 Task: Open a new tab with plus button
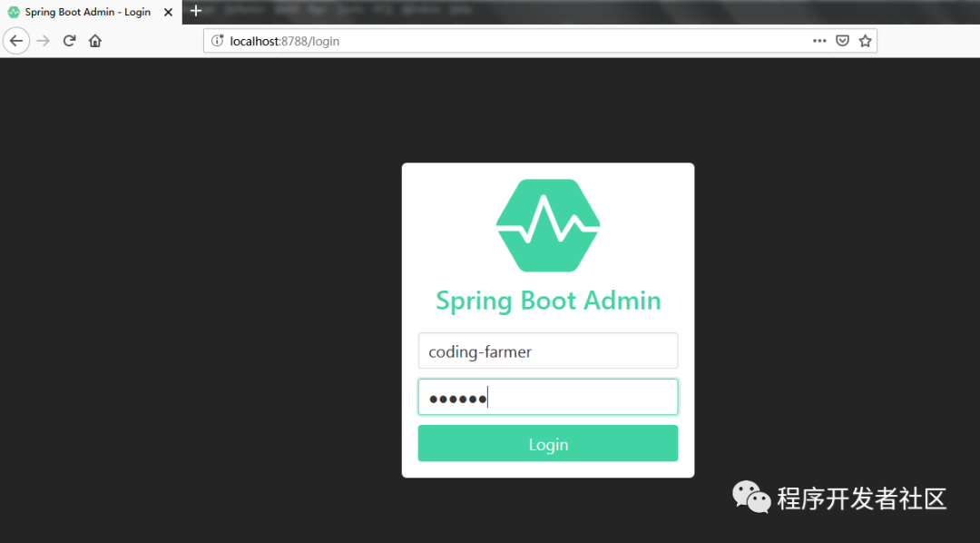(196, 11)
